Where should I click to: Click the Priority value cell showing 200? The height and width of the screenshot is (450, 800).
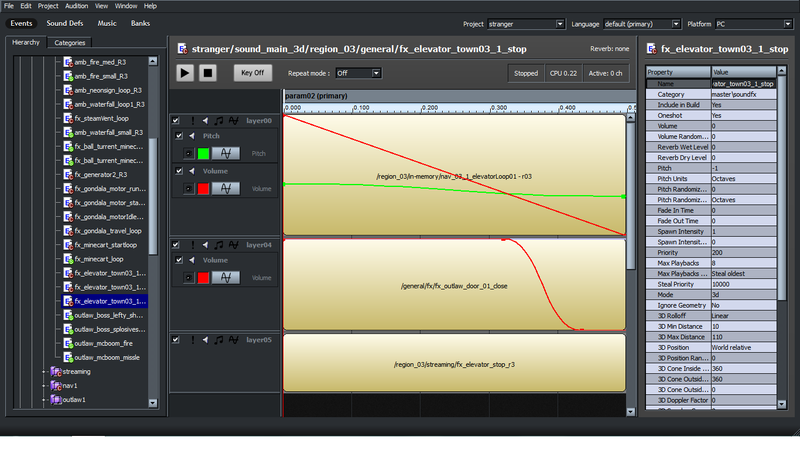[744, 253]
